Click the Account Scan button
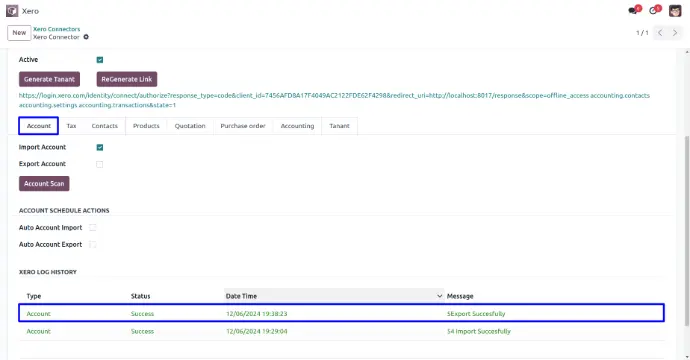690x360 pixels. [x=44, y=184]
